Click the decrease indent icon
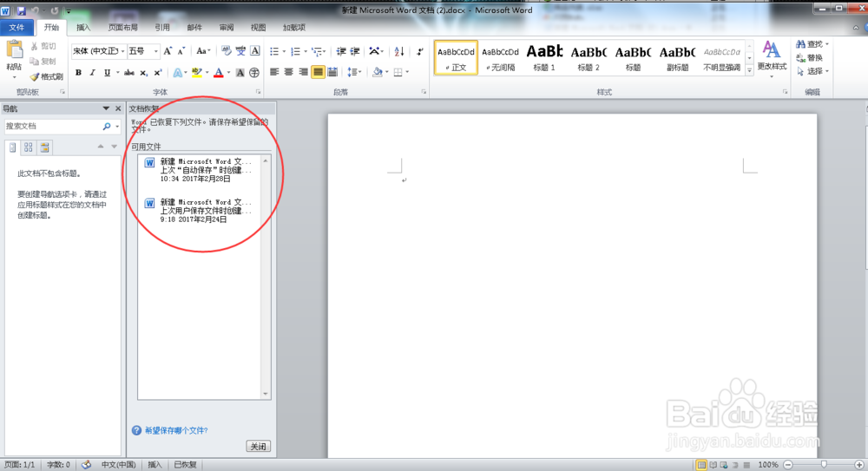Screen dimensions: 868x471 pyautogui.click(x=341, y=51)
